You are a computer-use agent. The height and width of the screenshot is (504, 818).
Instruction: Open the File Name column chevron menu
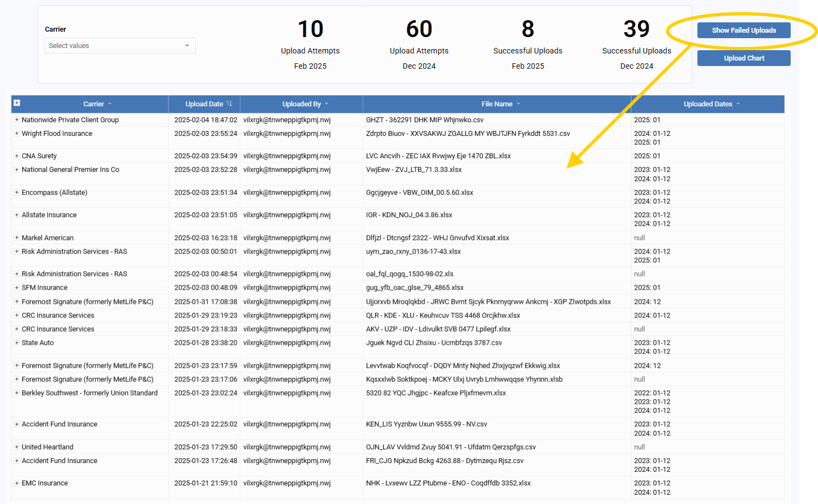(518, 104)
